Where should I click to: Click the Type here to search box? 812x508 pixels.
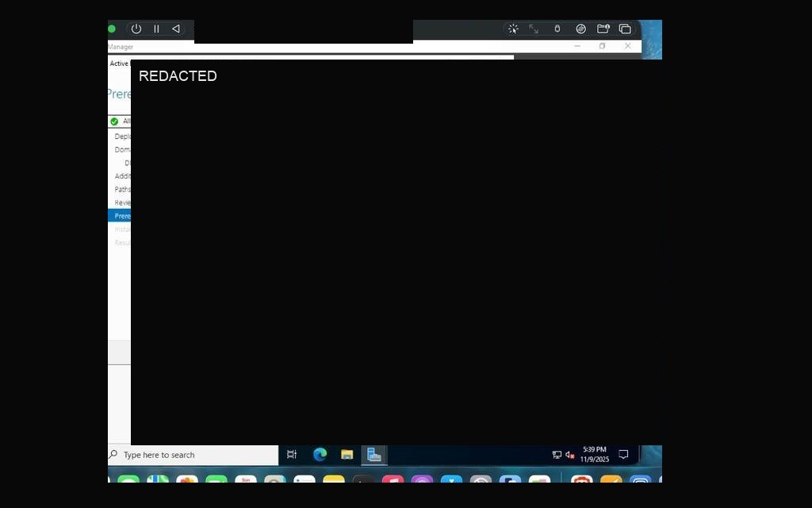(x=193, y=455)
